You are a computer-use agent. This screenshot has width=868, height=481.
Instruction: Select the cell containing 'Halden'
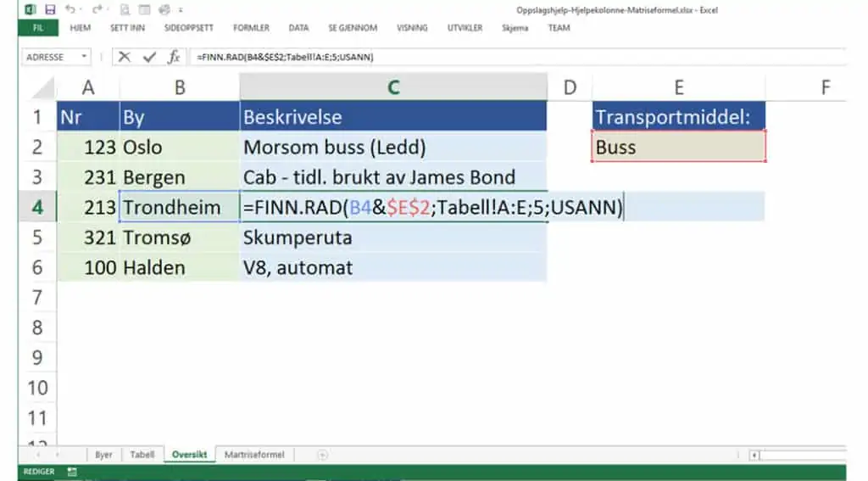click(x=180, y=268)
